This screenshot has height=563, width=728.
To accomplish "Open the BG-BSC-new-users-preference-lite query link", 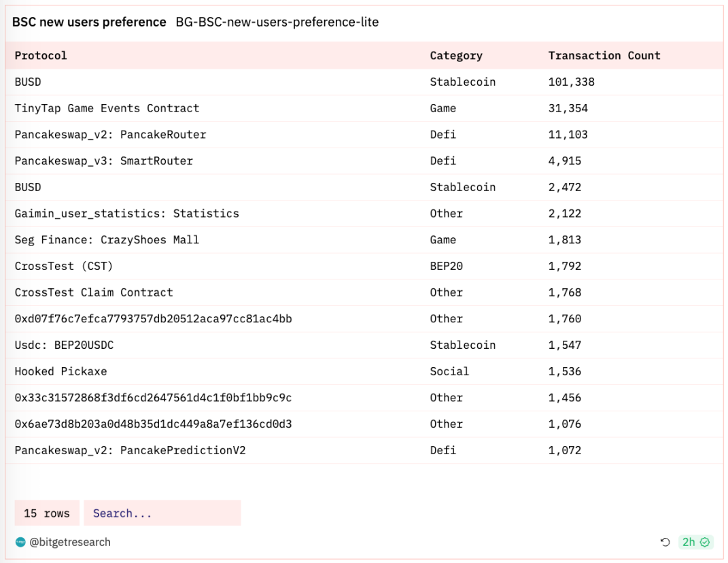I will coord(277,22).
